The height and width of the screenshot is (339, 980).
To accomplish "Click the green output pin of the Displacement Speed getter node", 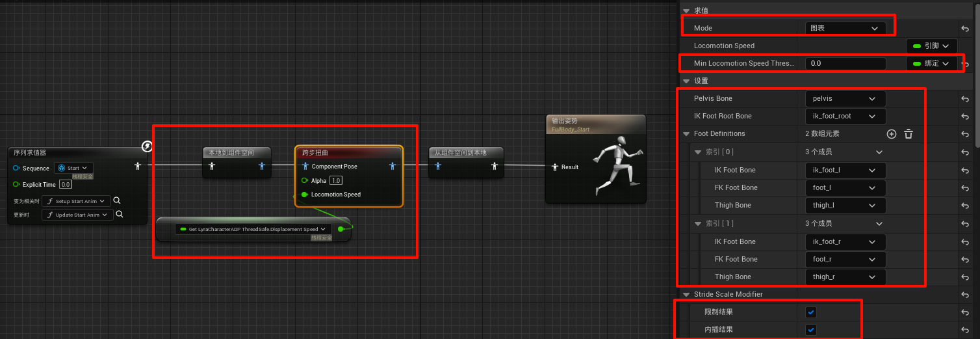I will click(341, 229).
